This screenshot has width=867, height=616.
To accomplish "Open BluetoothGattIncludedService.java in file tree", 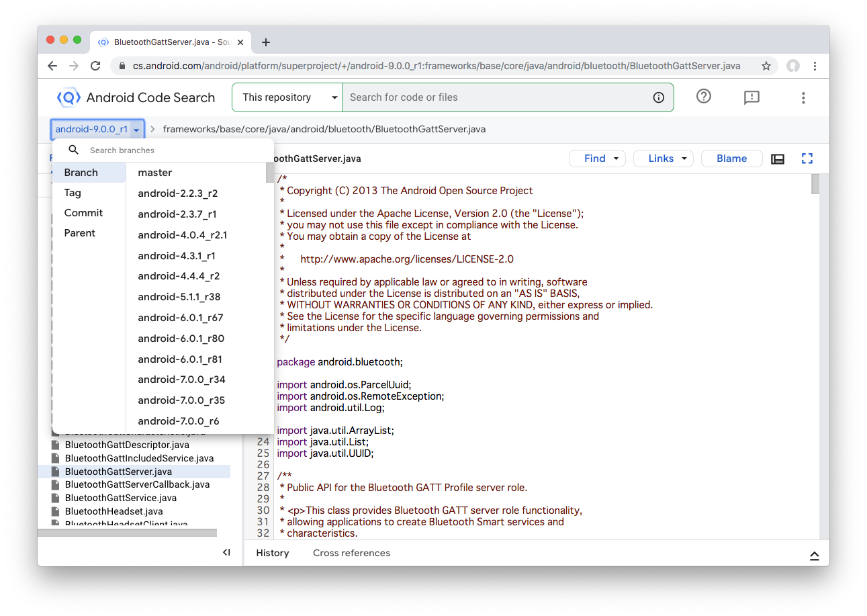I will point(139,458).
